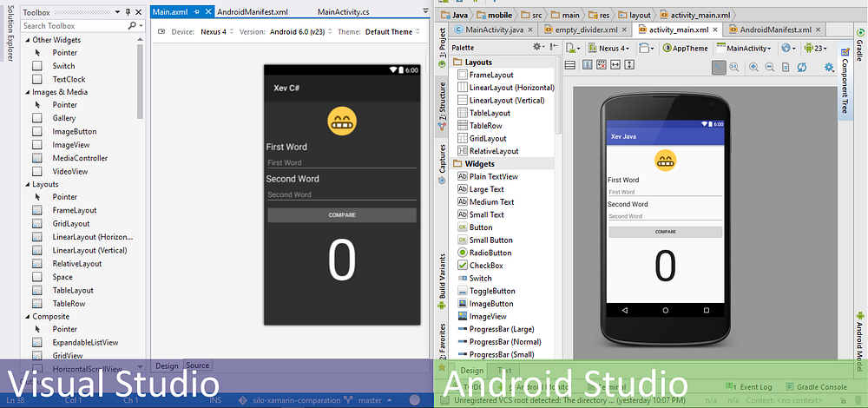The height and width of the screenshot is (408, 868).
Task: Click the distribute weights columns icon
Action: coord(588,65)
